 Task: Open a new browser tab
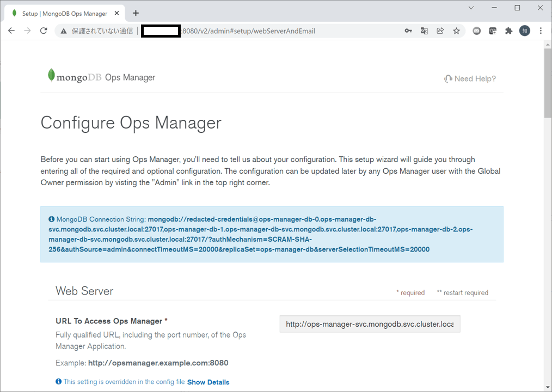(134, 13)
